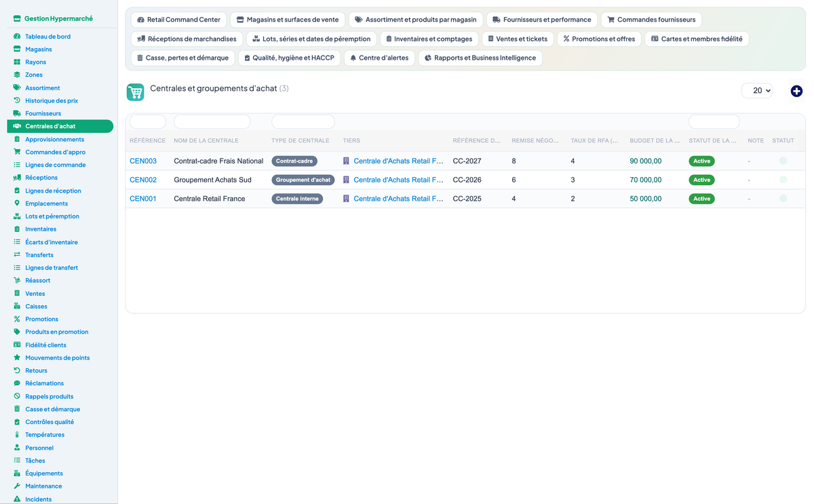Click Active status badge in CEN003 row
Screen dimensions: 814x504
pos(701,161)
